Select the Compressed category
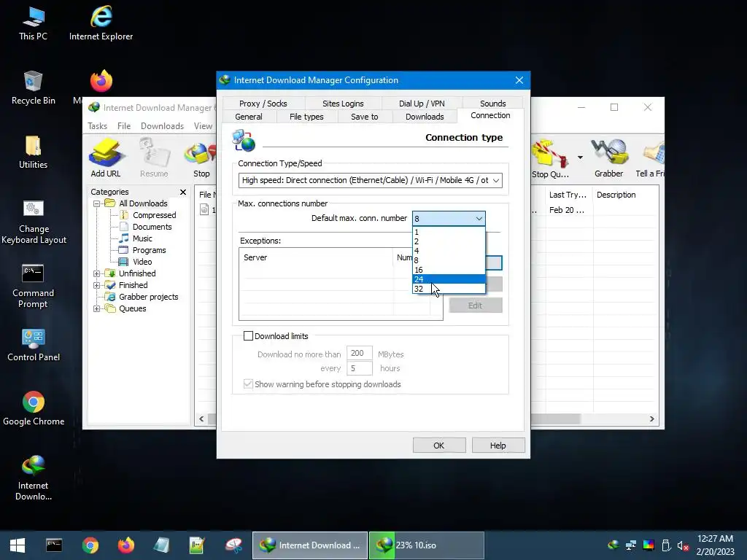The height and width of the screenshot is (560, 747). tap(155, 215)
